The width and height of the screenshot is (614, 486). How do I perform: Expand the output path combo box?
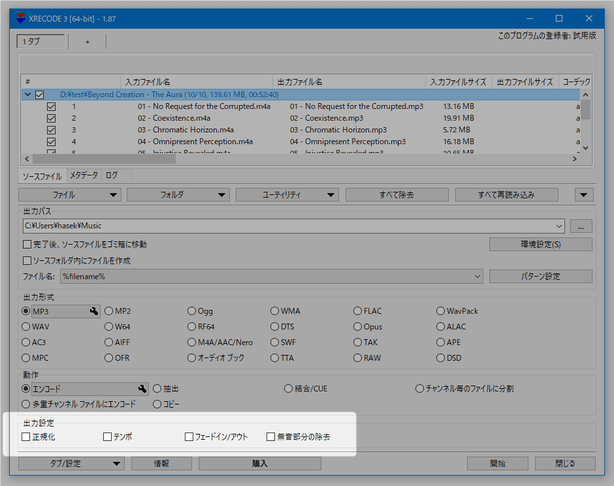[559, 226]
